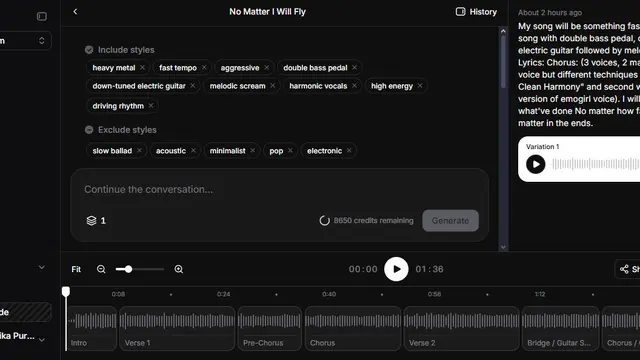This screenshot has width=640, height=360.
Task: Click the playhead handle on the timeline
Action: coord(66,291)
